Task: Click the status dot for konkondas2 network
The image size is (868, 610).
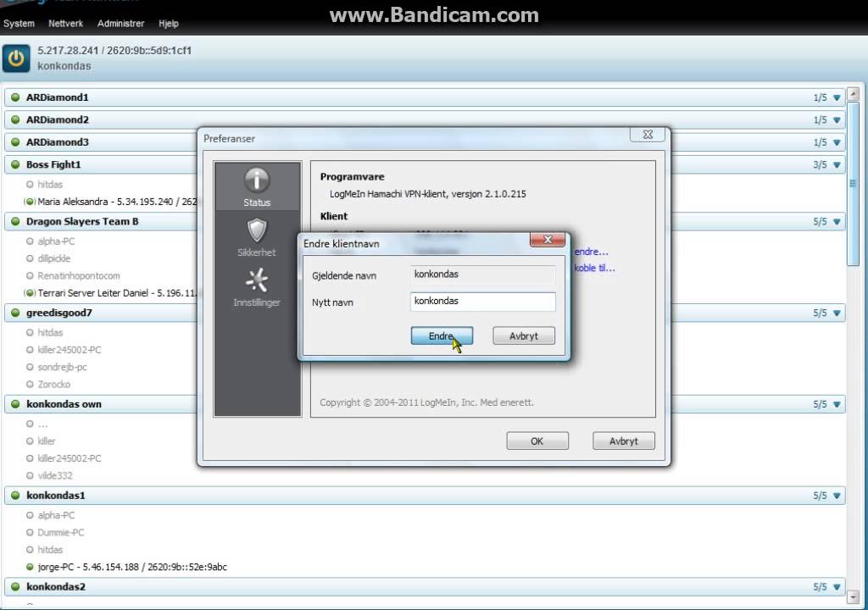Action: point(15,587)
